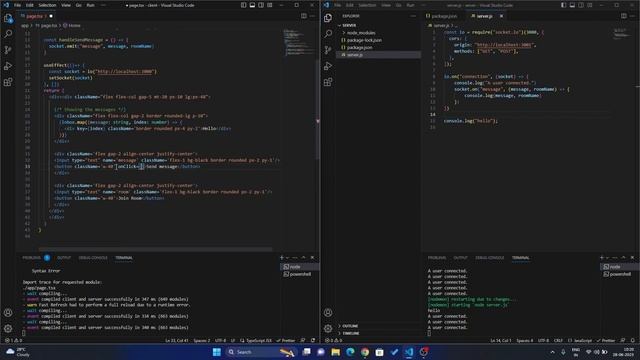The image size is (640, 360).
Task: Split the editor in left client window
Action: tap(304, 16)
